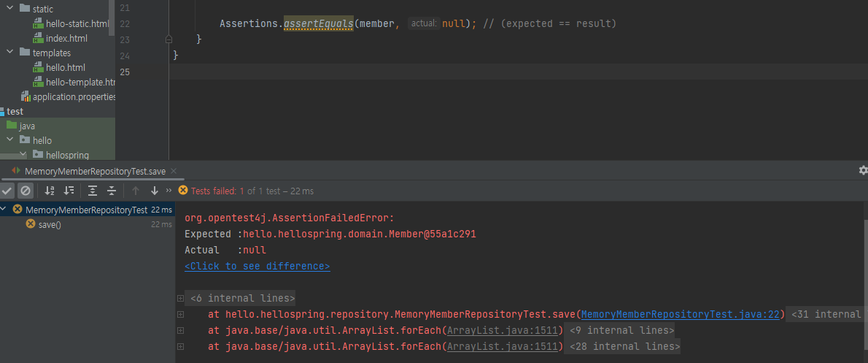Sort test results alphabetically
This screenshot has width=868, height=363.
click(50, 191)
